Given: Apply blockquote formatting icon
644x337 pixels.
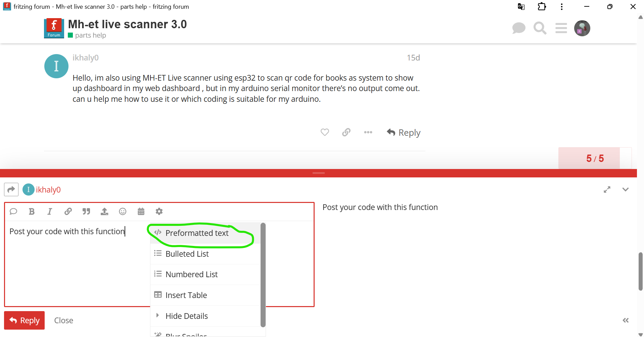Looking at the screenshot, I should coord(86,211).
